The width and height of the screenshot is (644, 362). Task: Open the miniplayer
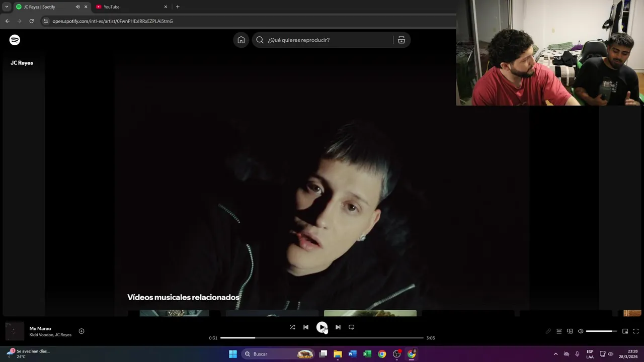[625, 331]
